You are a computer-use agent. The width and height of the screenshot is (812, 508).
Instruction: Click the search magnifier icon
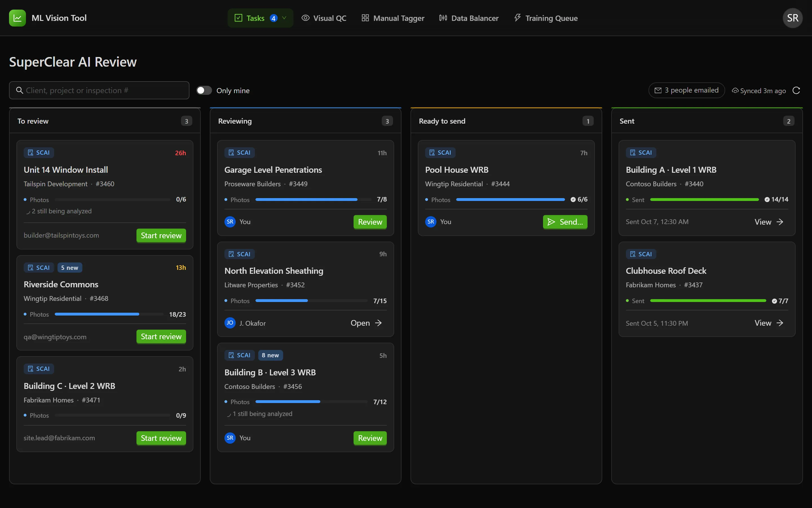point(19,90)
